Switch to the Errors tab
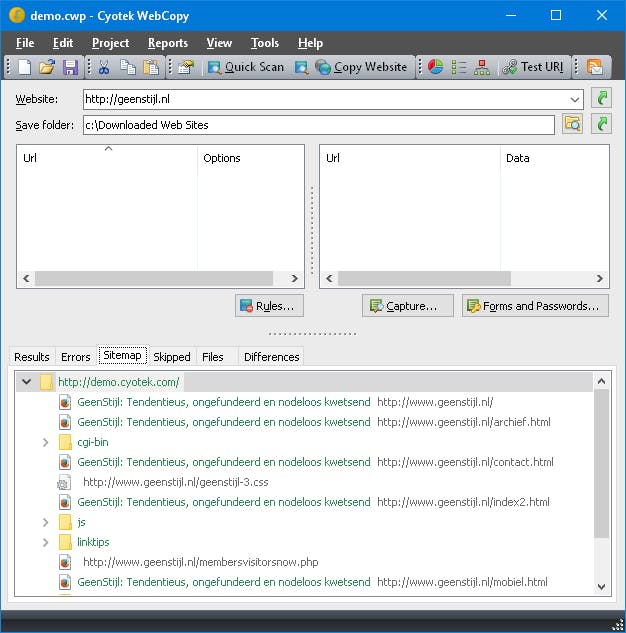Viewport: 626px width, 633px height. click(x=75, y=357)
